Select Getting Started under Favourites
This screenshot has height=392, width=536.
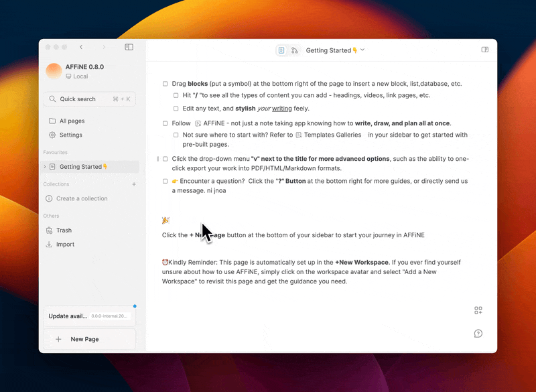point(90,167)
